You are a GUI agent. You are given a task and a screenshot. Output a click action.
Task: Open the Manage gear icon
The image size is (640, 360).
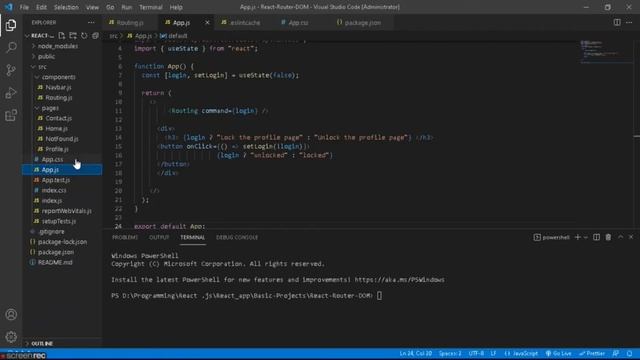click(11, 337)
